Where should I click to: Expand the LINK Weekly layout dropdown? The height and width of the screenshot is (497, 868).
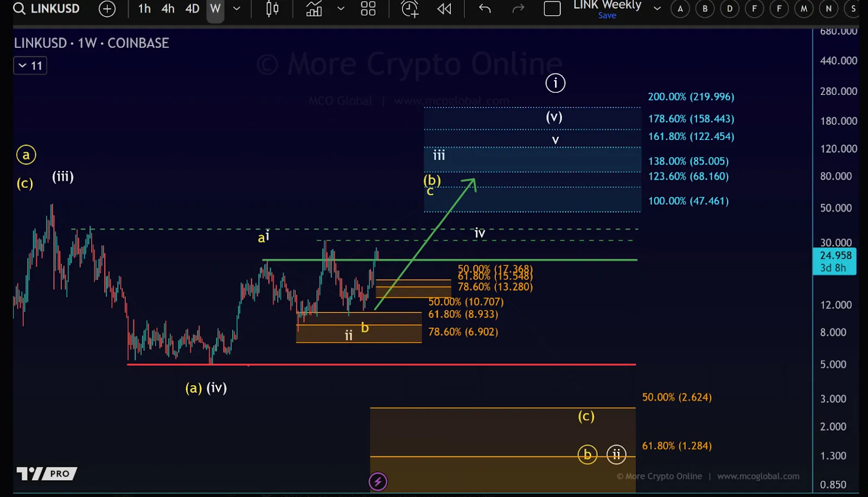(x=657, y=9)
